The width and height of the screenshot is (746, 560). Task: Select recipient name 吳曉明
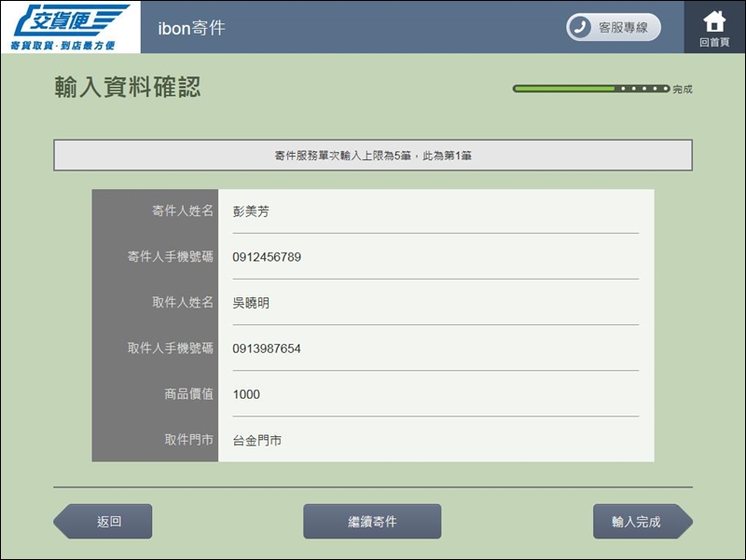[251, 303]
